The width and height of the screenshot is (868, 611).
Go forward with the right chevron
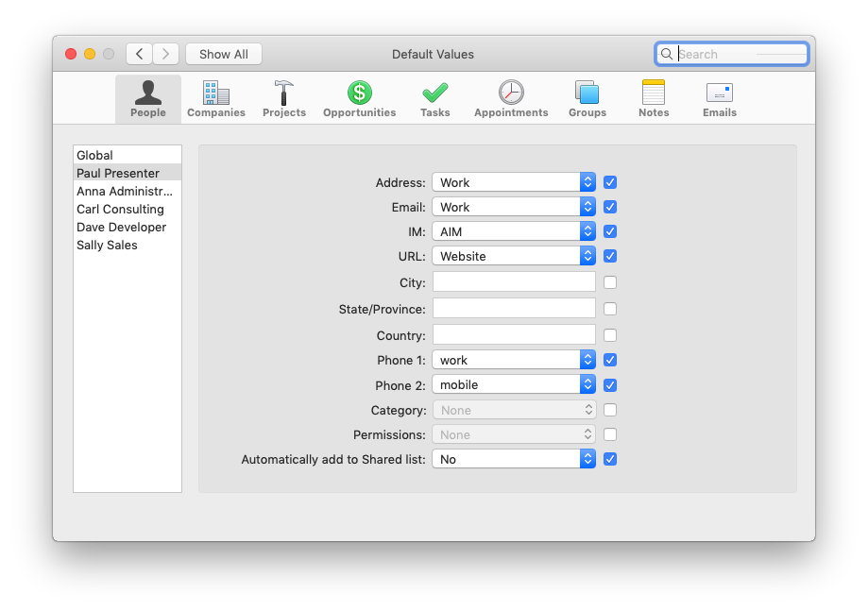[x=165, y=54]
